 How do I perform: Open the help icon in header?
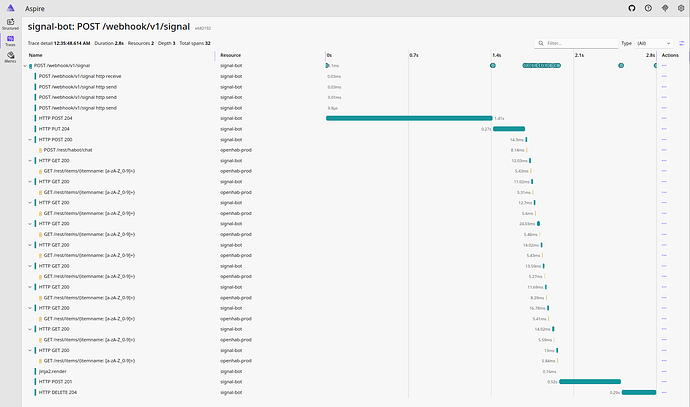(648, 8)
